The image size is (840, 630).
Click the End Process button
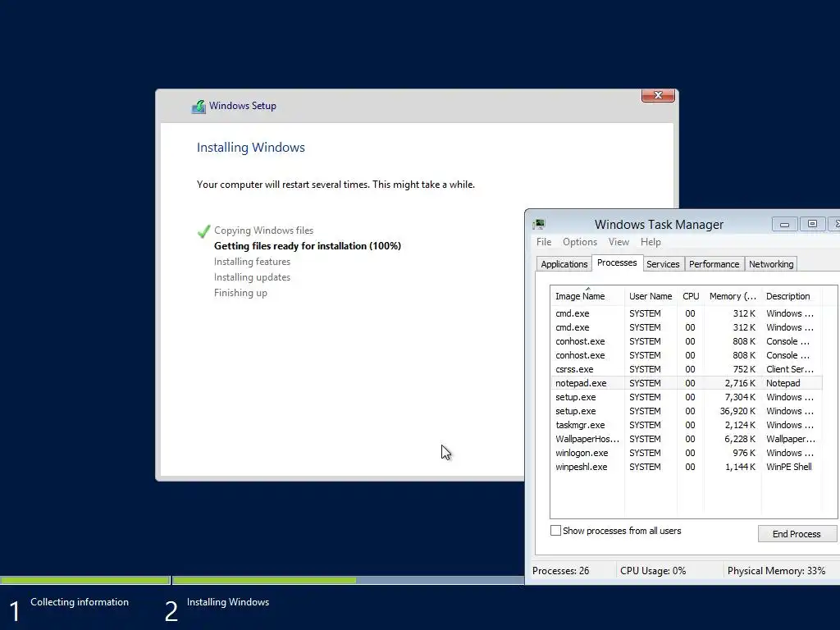click(797, 533)
